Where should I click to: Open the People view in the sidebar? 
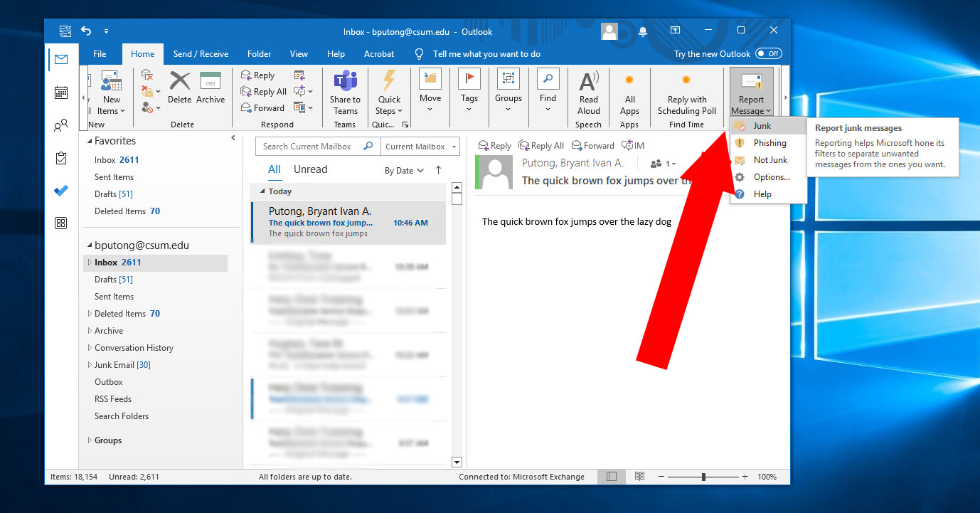[x=61, y=126]
